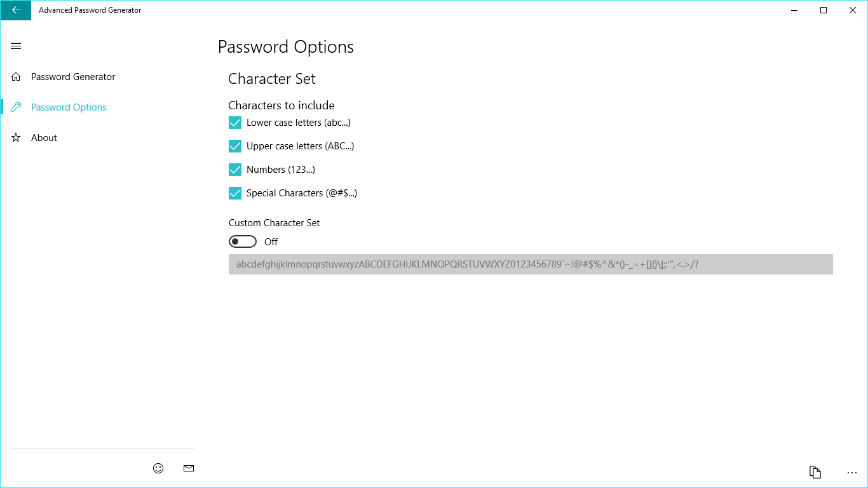Minimize the Advanced Password Generator window
This screenshot has height=488, width=868.
click(x=794, y=10)
